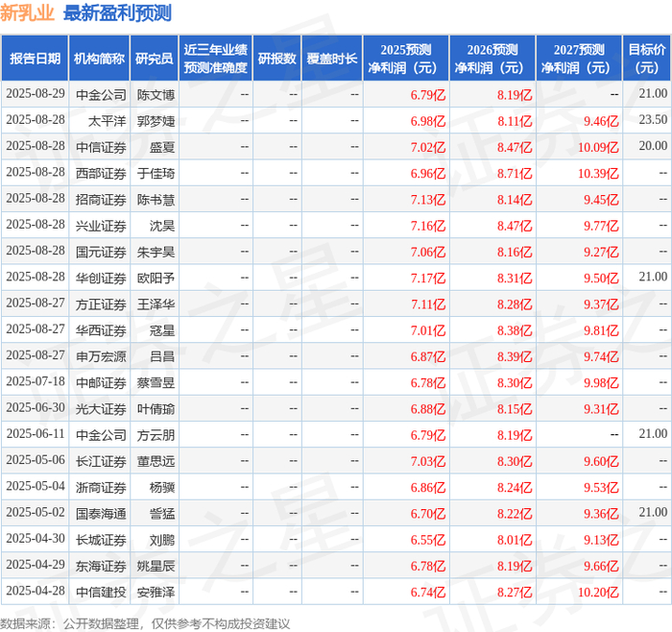672x632 pixels.
Task: Click the 10.20亿 2027 forecast value
Action: point(598,592)
